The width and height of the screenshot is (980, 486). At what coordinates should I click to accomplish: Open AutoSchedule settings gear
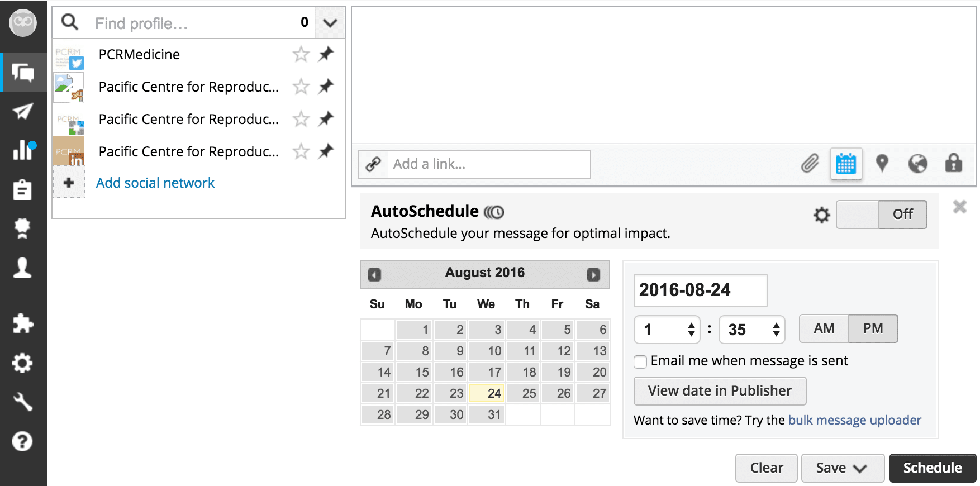click(821, 215)
